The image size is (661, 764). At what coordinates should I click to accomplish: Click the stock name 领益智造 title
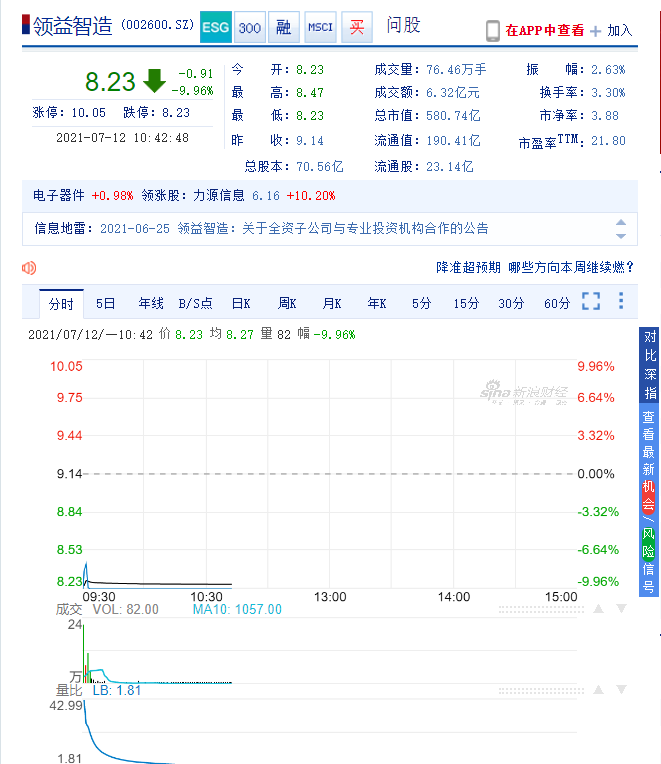click(73, 26)
